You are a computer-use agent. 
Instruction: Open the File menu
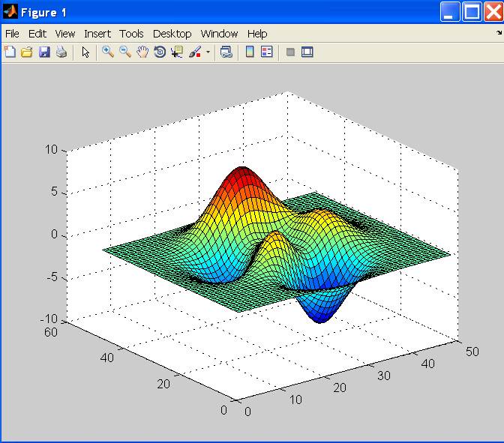(x=12, y=34)
